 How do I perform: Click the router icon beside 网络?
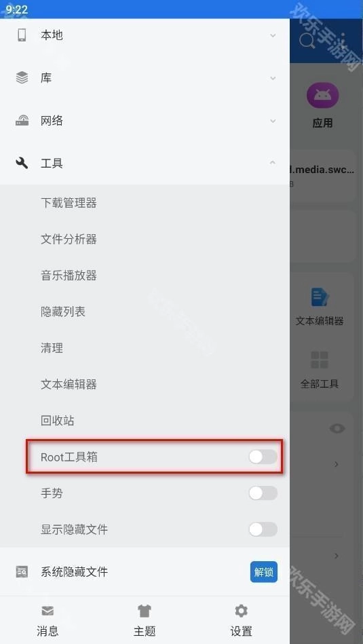tap(22, 121)
